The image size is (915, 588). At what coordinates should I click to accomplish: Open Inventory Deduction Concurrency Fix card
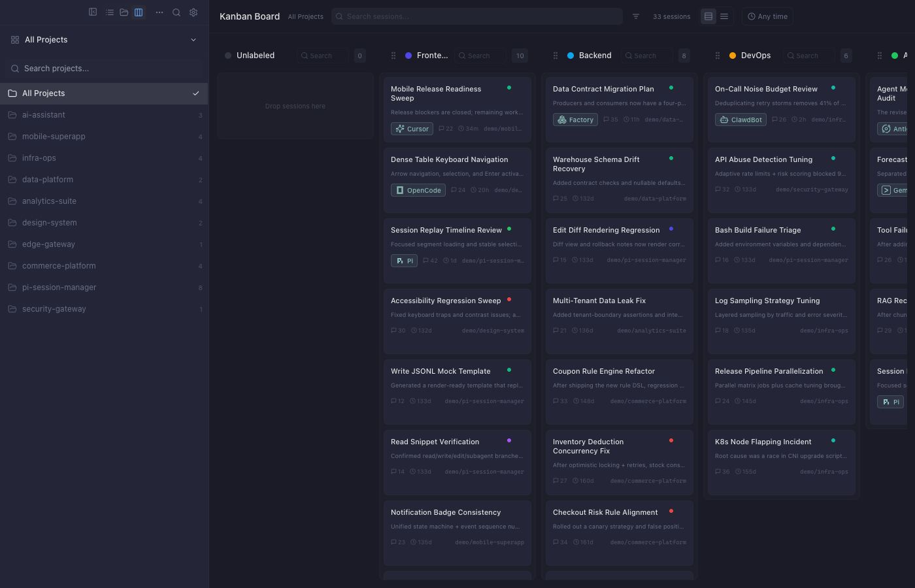click(620, 463)
